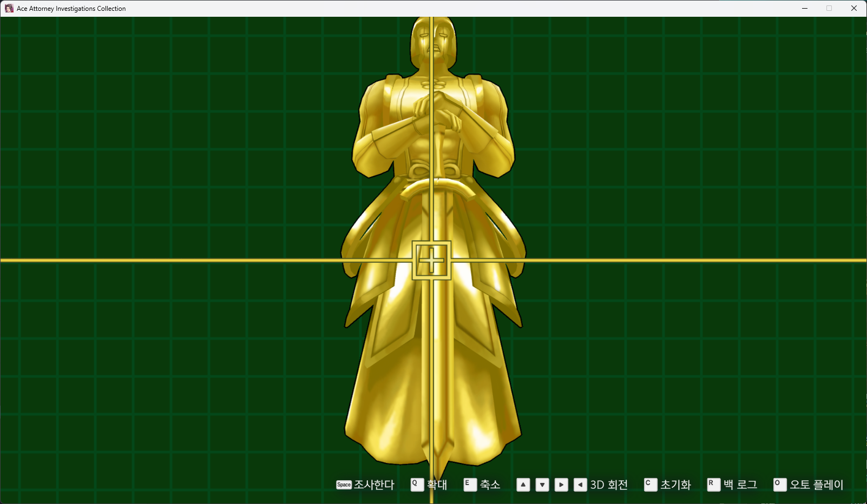Click the 초기화 reset label
This screenshot has width=867, height=504.
click(x=675, y=485)
